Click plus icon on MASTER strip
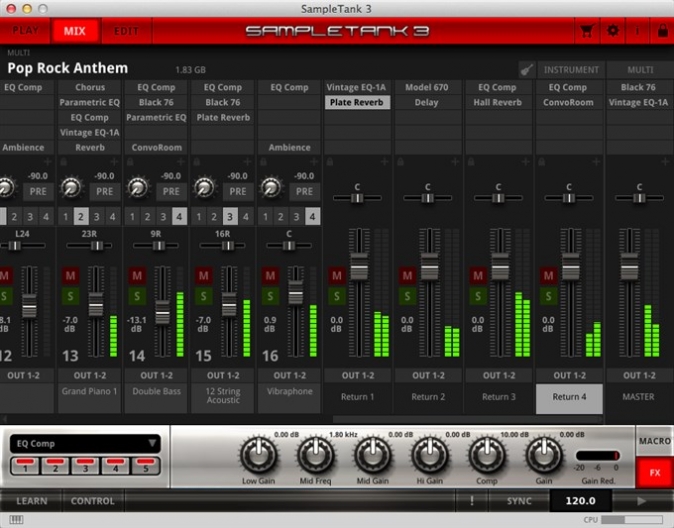Image resolution: width=674 pixels, height=528 pixels. pyautogui.click(x=665, y=162)
